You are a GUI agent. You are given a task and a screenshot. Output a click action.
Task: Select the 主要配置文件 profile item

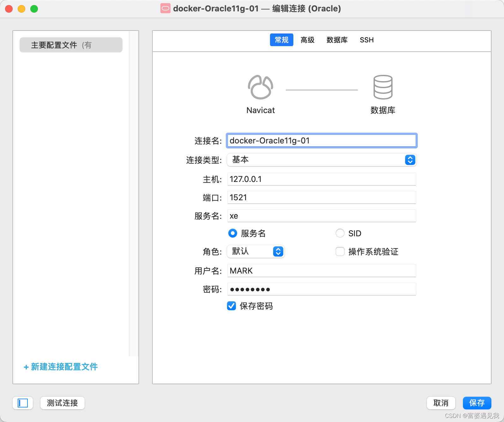pyautogui.click(x=71, y=45)
